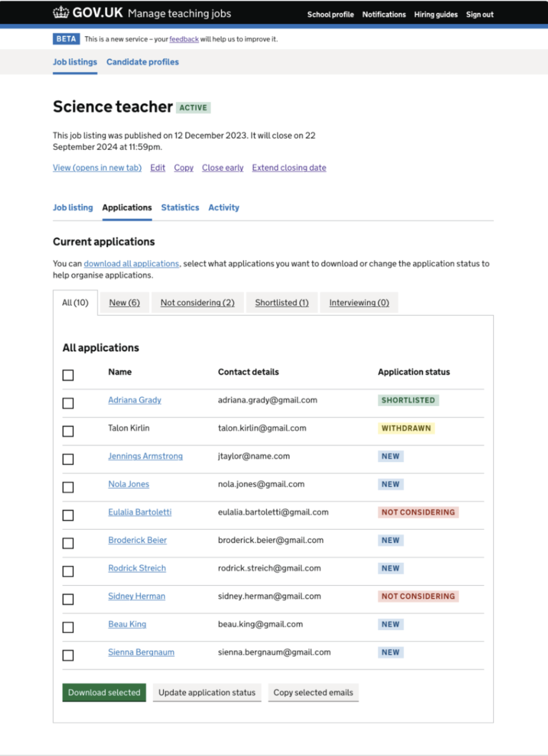Open Jennings Armstrong's application
The image size is (548, 756).
[145, 456]
